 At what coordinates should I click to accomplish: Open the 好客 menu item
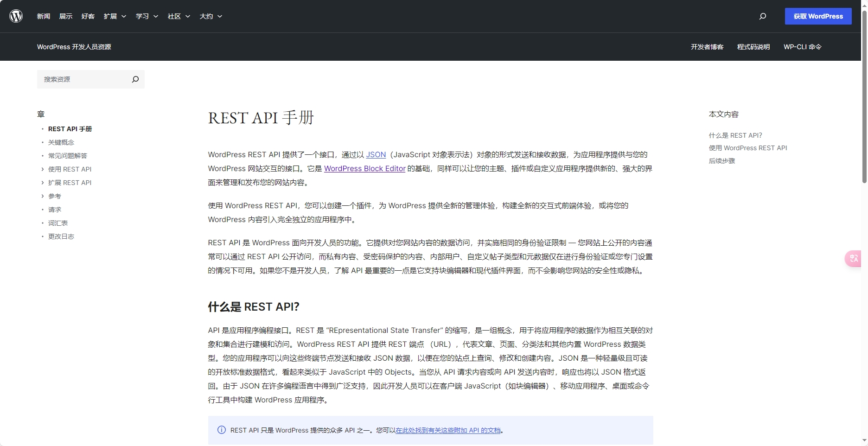[x=88, y=16]
